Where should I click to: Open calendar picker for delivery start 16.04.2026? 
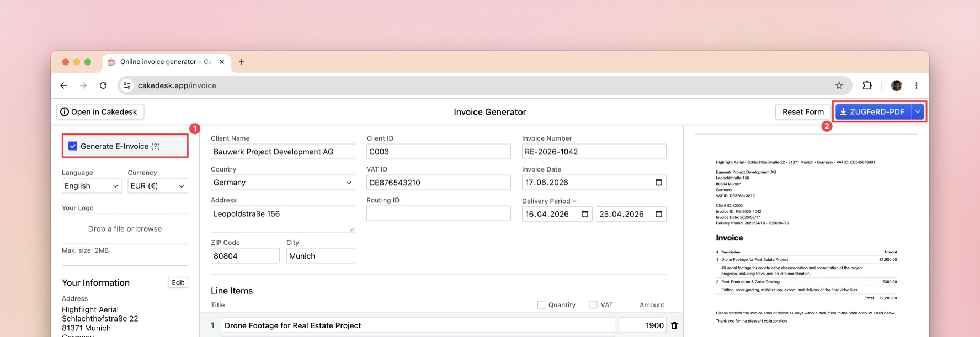pyautogui.click(x=585, y=214)
